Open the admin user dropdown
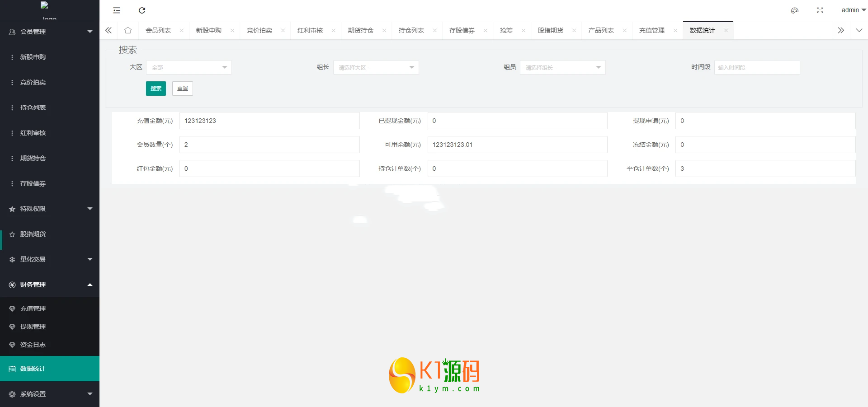Screen dimensions: 868x407 click(x=854, y=10)
